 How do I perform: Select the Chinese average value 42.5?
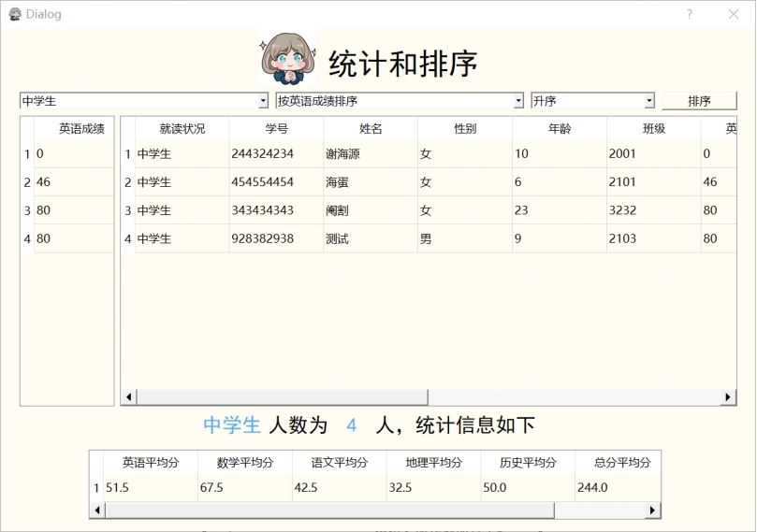click(339, 488)
